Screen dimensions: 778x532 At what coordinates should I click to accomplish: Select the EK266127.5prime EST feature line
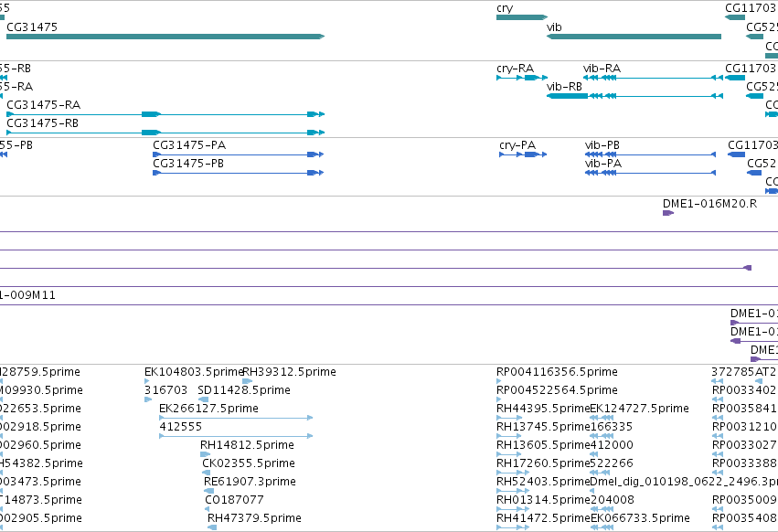[236, 418]
